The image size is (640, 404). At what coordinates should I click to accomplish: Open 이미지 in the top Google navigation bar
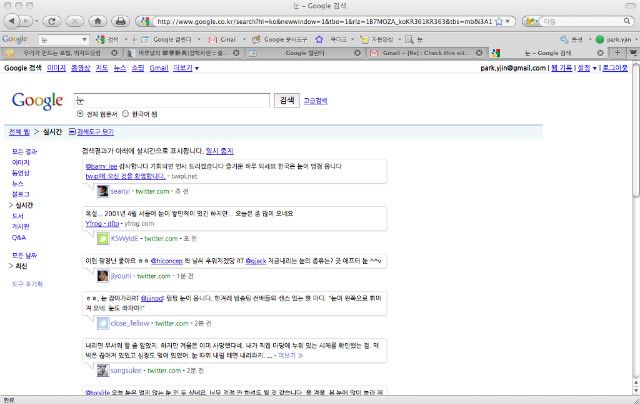click(x=56, y=68)
